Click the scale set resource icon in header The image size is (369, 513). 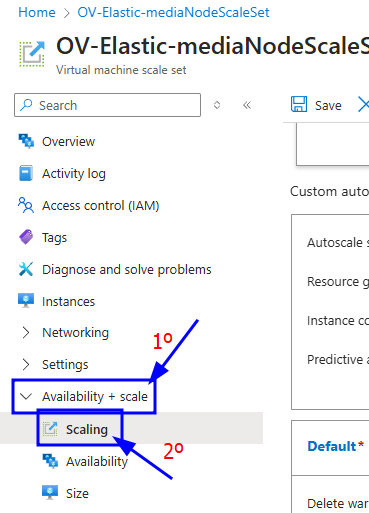tap(32, 54)
